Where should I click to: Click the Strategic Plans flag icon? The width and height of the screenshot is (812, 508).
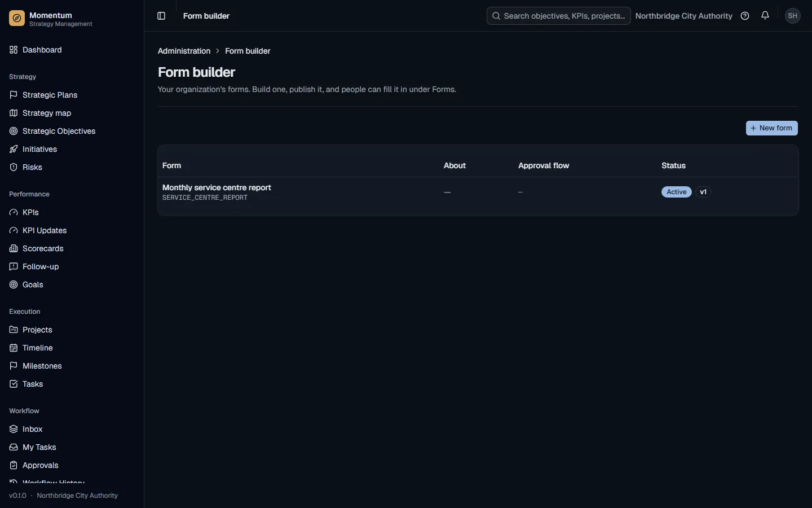[14, 95]
